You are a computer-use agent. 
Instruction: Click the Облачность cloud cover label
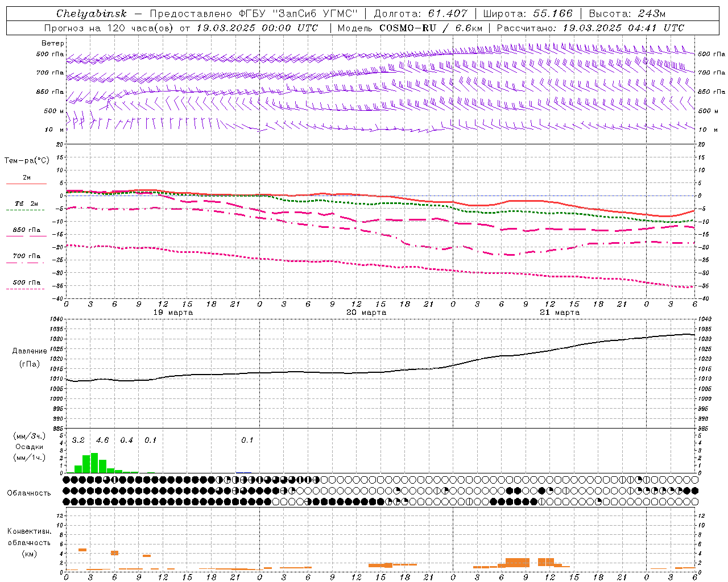(29, 493)
